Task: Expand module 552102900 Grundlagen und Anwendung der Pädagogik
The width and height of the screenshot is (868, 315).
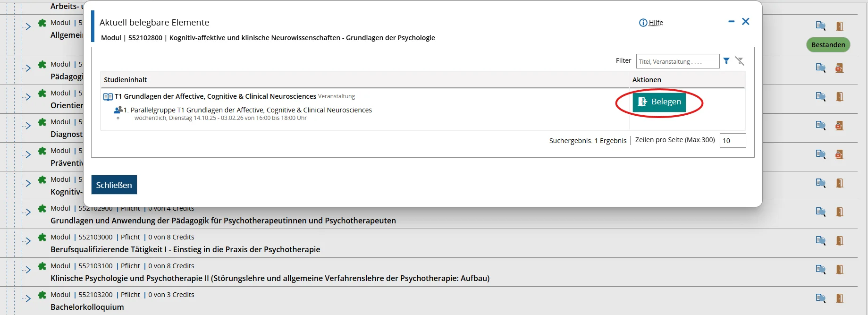Action: 28,212
